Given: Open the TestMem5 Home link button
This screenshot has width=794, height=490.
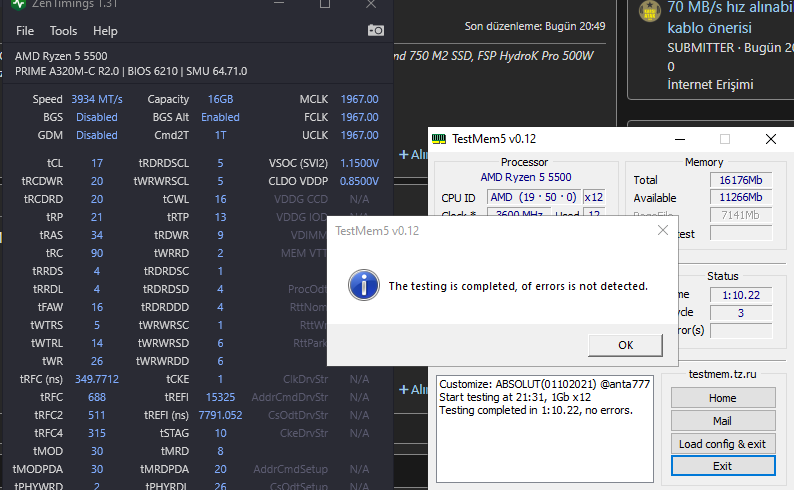Looking at the screenshot, I should pos(723,398).
